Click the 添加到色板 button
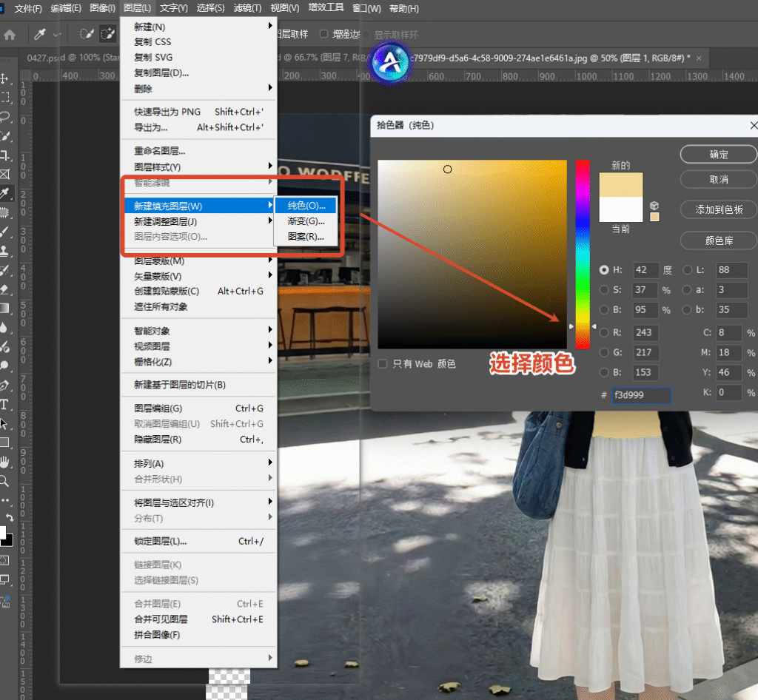 (717, 209)
